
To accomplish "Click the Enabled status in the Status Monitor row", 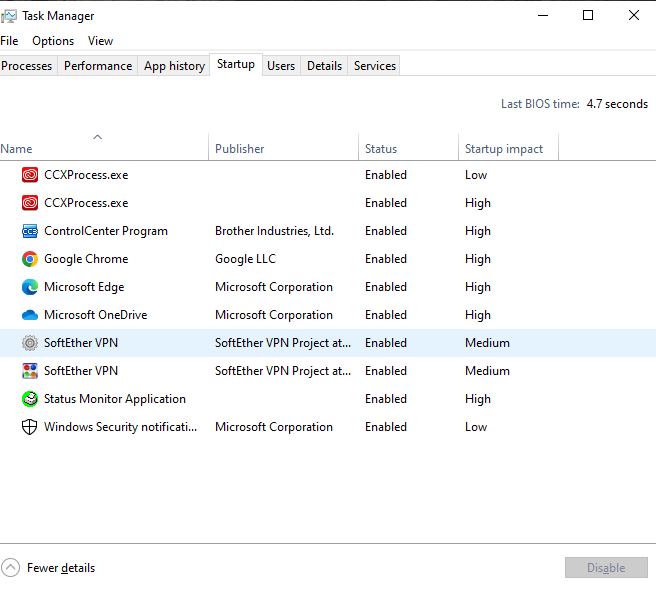I will [x=386, y=399].
